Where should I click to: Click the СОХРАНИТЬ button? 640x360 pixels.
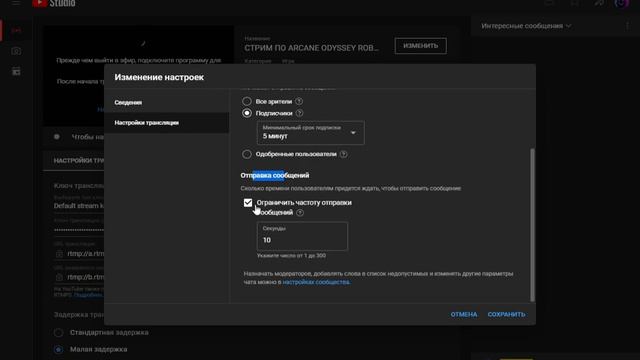tap(507, 314)
